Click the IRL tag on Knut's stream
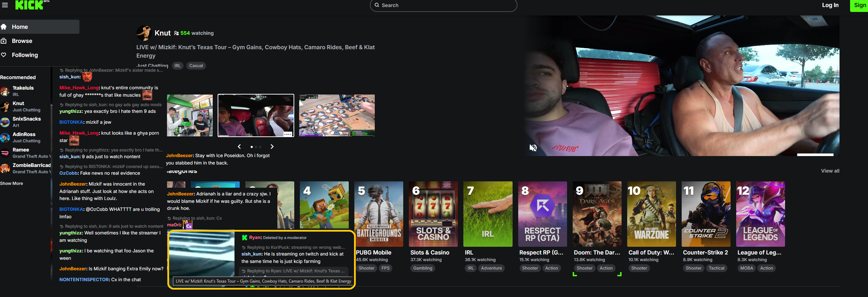 coord(178,66)
